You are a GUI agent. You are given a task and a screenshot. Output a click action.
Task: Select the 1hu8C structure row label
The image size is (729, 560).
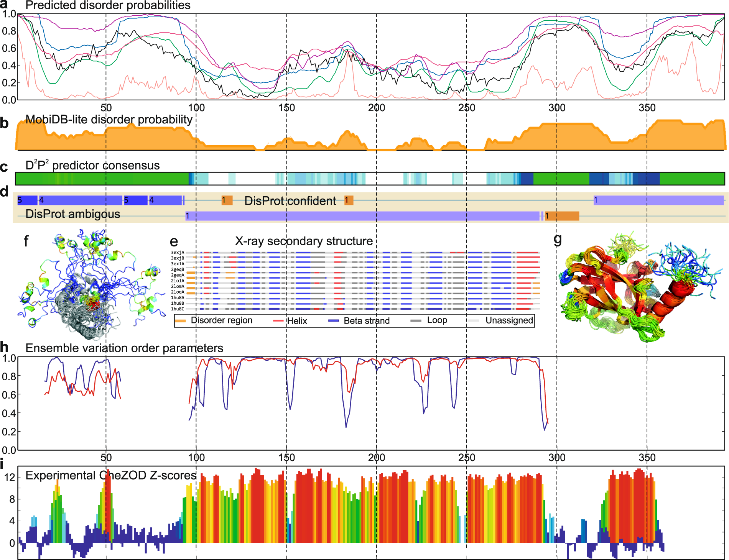(x=178, y=309)
